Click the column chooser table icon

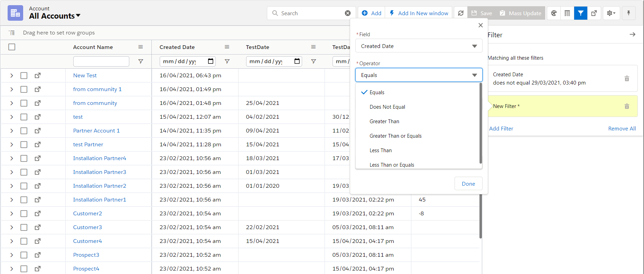click(567, 13)
